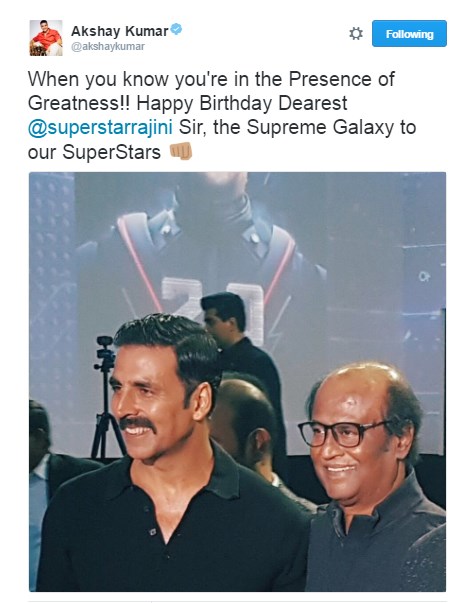The image size is (474, 603).
Task: Expand the attached tweet photo
Action: click(237, 381)
